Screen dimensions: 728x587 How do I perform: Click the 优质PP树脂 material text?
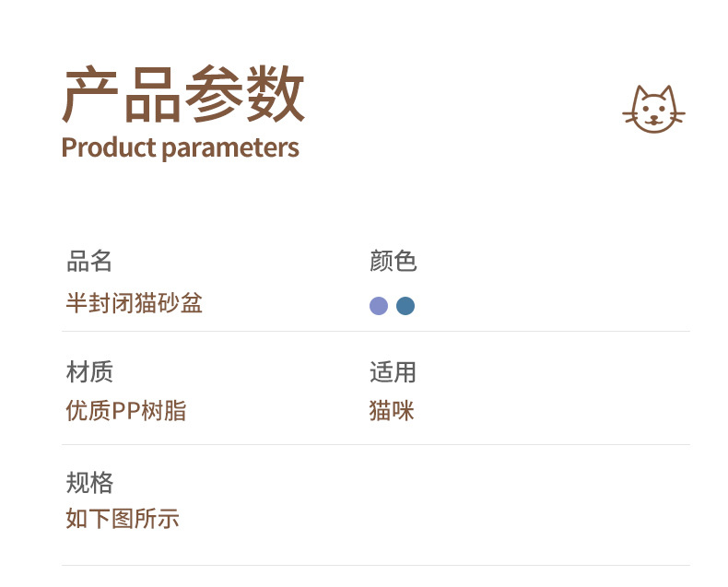(126, 411)
